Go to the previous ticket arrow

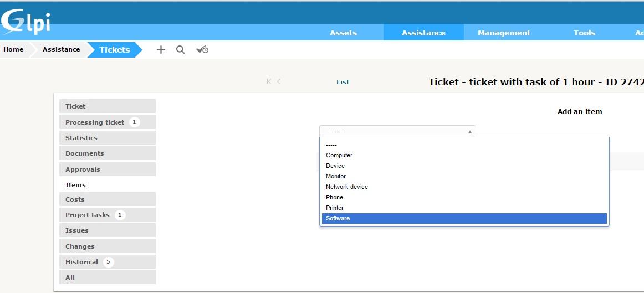point(279,81)
